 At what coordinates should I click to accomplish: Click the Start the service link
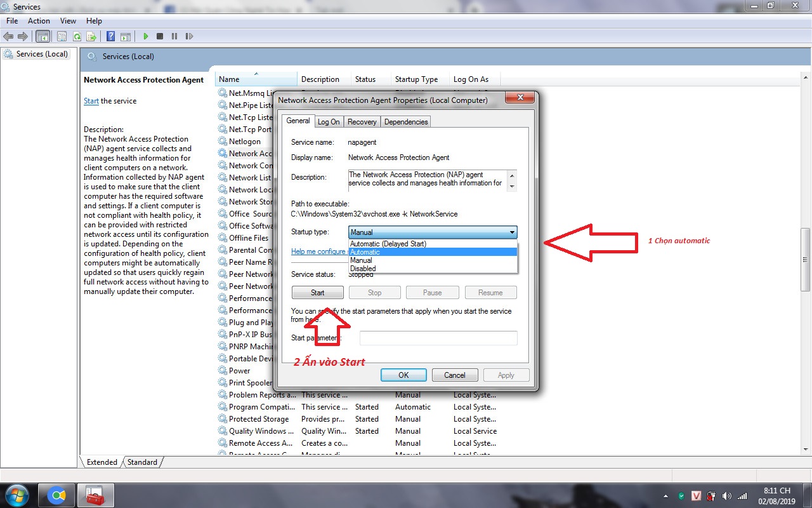click(x=91, y=101)
